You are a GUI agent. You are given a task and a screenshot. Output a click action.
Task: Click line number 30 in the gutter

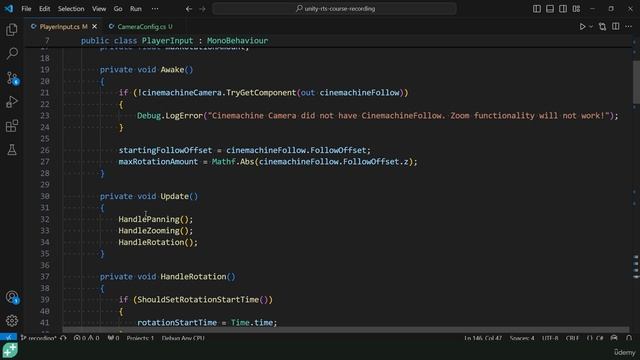[x=45, y=196]
